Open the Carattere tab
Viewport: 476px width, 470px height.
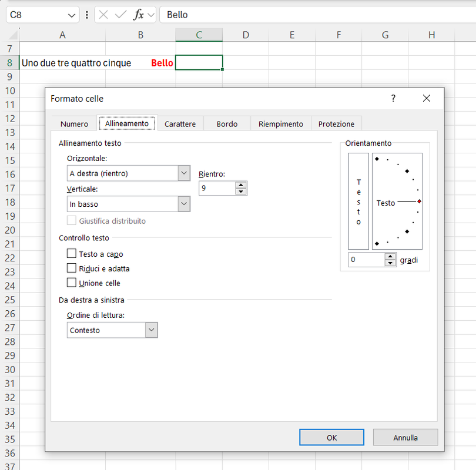coord(180,124)
